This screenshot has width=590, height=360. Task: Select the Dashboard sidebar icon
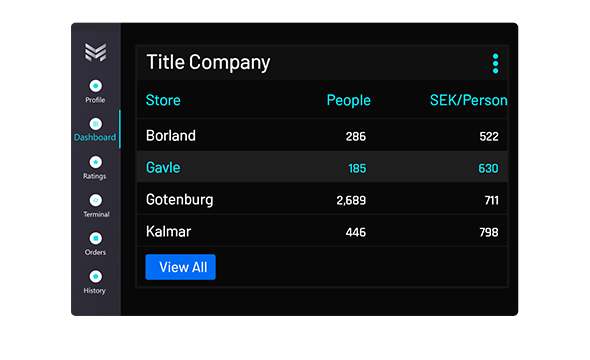tap(96, 124)
